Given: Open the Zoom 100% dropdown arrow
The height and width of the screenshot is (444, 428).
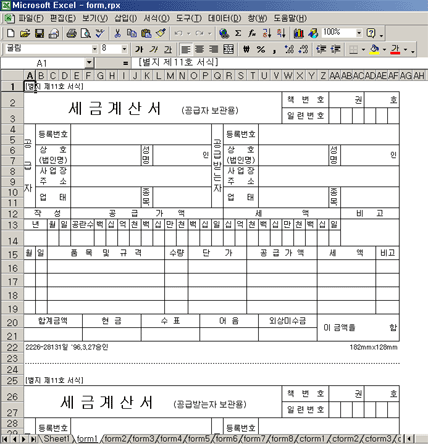Looking at the screenshot, I should pyautogui.click(x=359, y=33).
